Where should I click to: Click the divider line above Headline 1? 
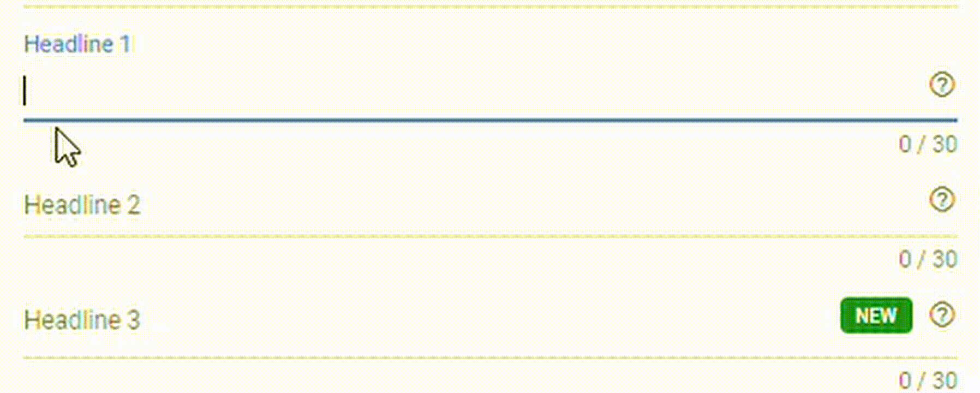(490, 7)
